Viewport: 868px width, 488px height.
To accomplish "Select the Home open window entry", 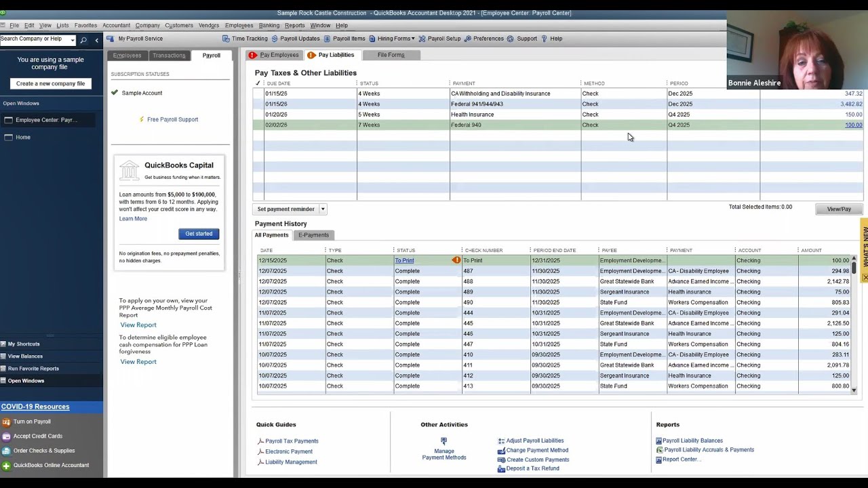I will (23, 138).
